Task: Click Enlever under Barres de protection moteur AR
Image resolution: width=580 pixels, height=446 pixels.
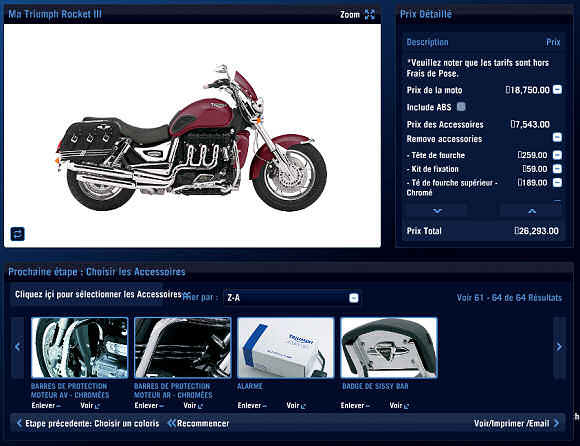Action: pos(149,406)
